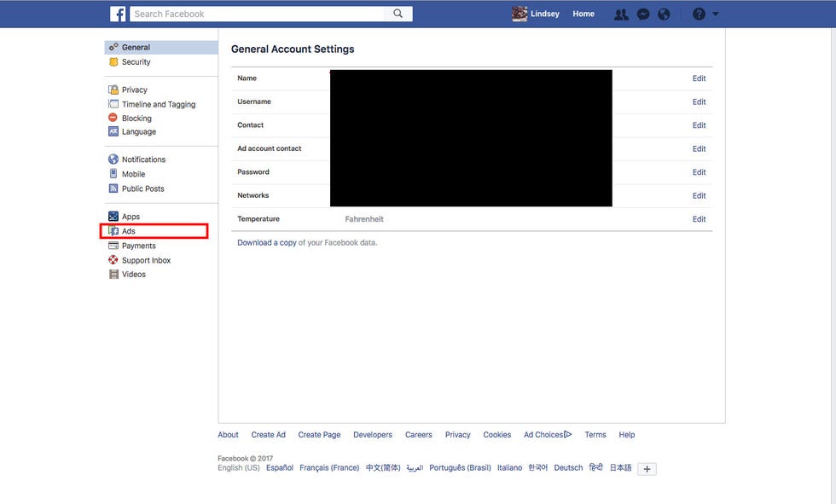Click the Timeline and Tagging icon

click(113, 104)
